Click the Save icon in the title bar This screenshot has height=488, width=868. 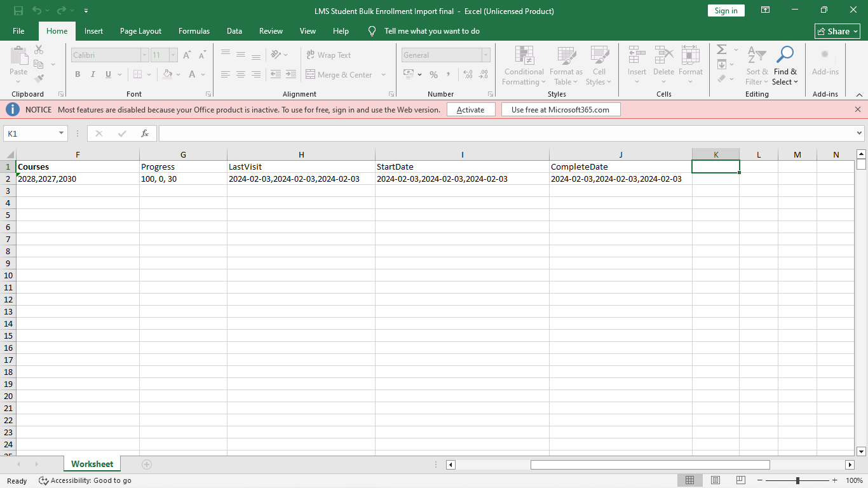click(x=18, y=11)
